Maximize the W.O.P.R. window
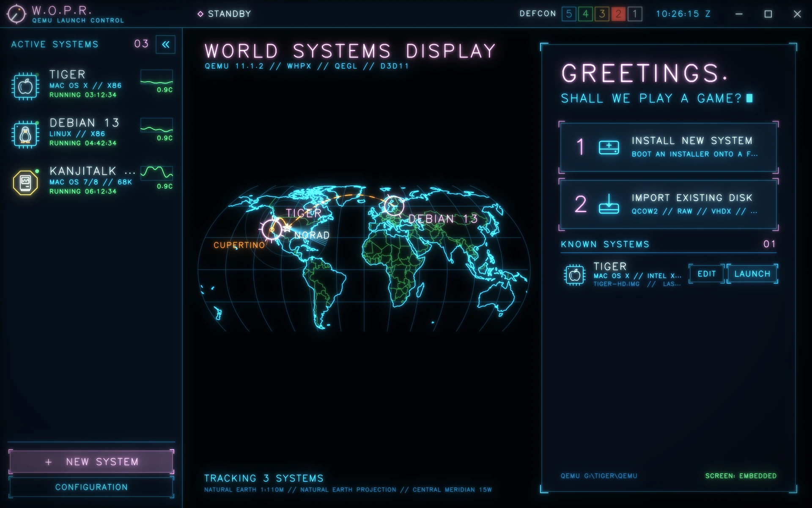Image resolution: width=812 pixels, height=508 pixels. pyautogui.click(x=768, y=14)
